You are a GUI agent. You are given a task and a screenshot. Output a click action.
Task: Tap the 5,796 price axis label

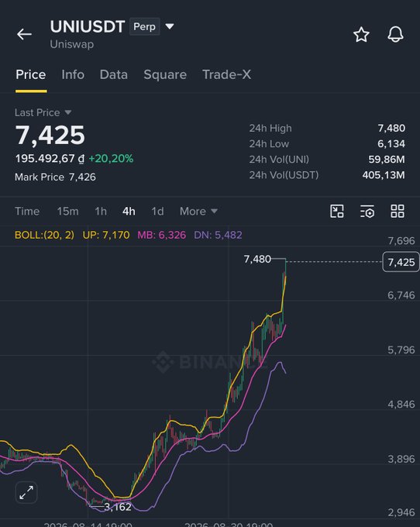[x=401, y=350]
